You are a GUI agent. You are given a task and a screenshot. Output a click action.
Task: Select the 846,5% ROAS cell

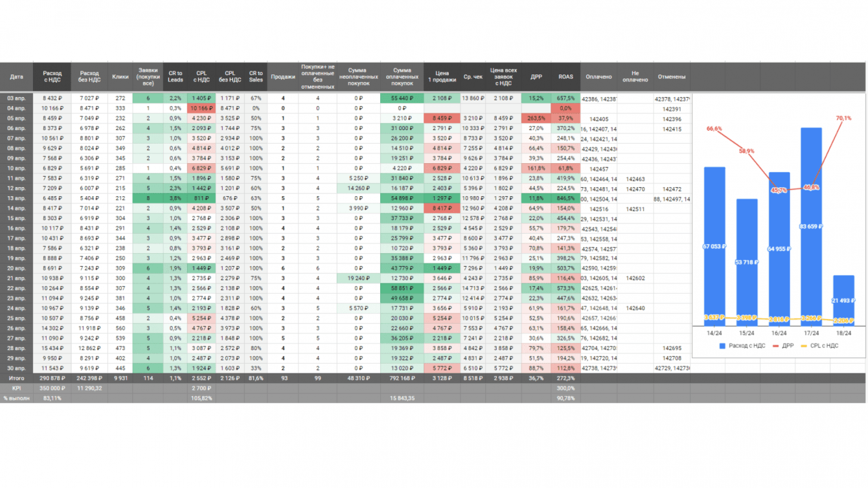[x=565, y=199]
